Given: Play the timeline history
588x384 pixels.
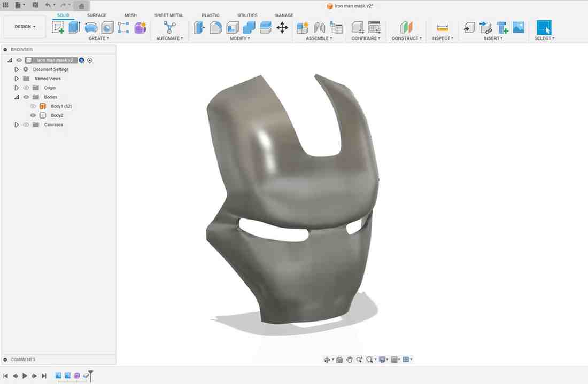Looking at the screenshot, I should point(25,376).
